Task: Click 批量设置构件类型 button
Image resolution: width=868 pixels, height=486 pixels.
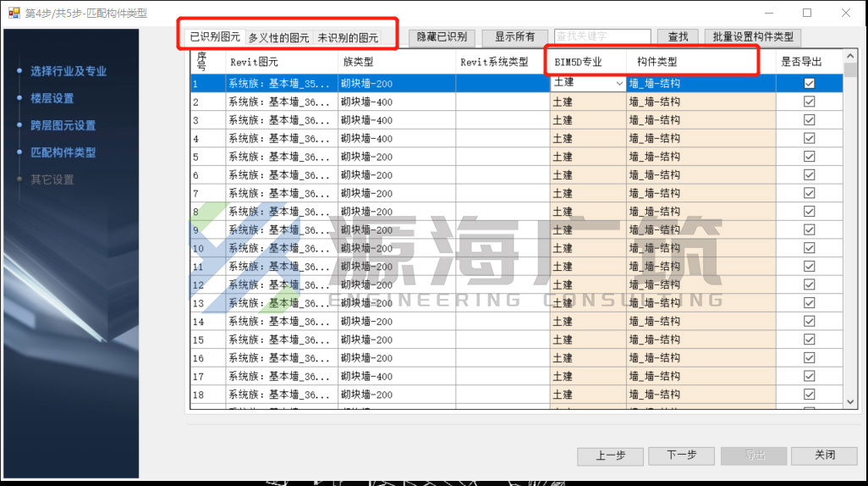Action: coord(752,37)
